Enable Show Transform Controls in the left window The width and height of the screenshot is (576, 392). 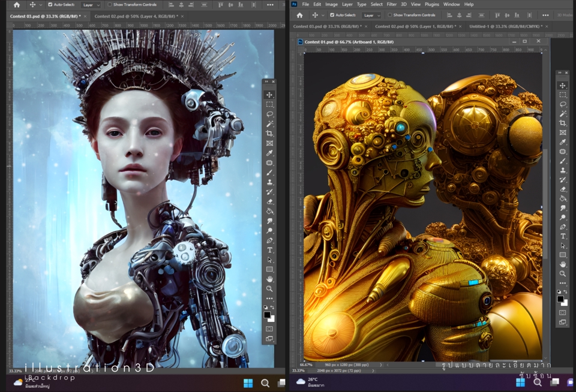click(109, 5)
